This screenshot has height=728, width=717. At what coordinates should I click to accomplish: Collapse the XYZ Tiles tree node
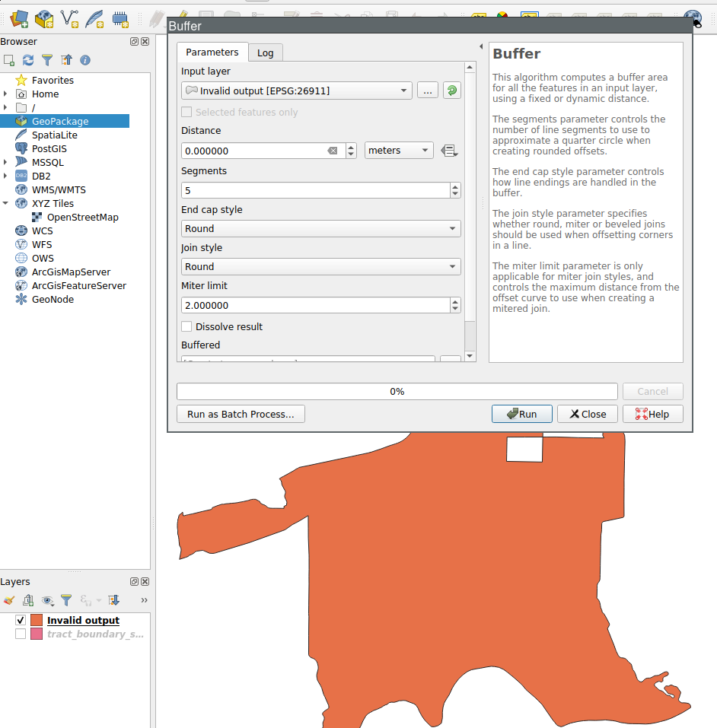coord(5,203)
